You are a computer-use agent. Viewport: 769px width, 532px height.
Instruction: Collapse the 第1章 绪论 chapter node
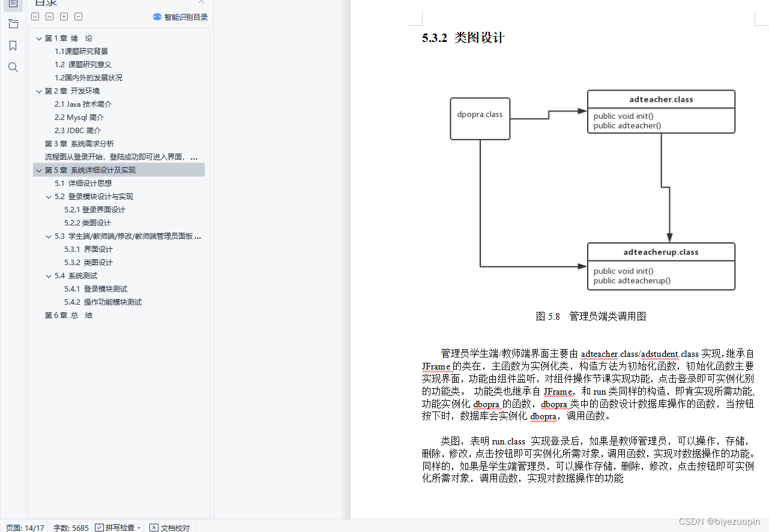38,38
